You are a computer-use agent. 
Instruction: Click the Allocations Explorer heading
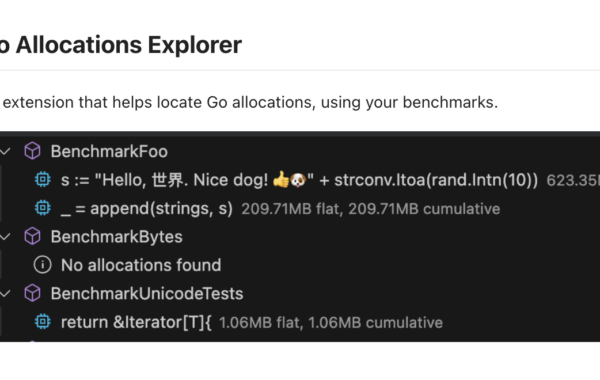129,45
